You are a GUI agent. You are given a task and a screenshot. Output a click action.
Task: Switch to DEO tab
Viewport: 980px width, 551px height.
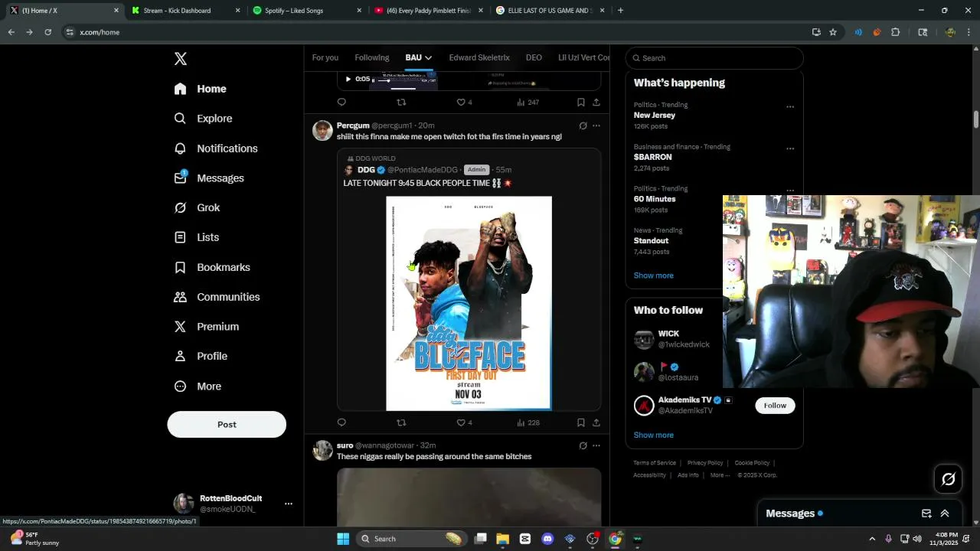534,58
